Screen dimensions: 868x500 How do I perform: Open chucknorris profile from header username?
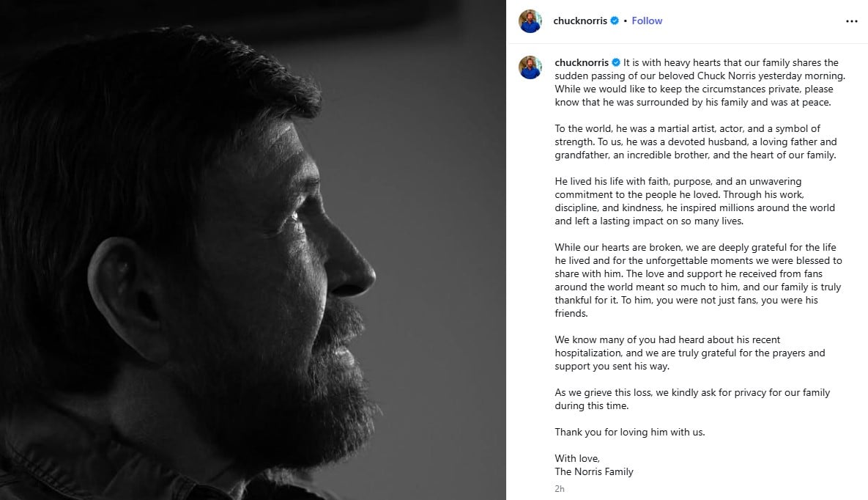pyautogui.click(x=581, y=21)
